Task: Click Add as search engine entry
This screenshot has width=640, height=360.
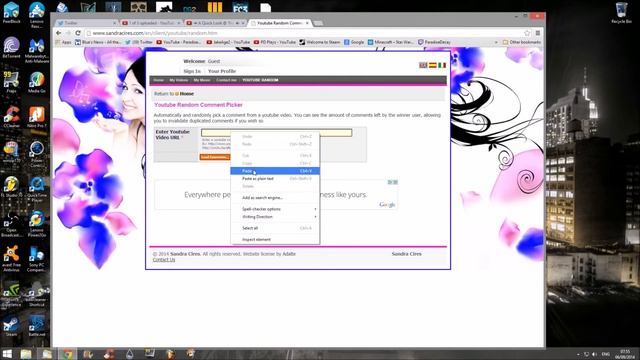Action: (275, 198)
